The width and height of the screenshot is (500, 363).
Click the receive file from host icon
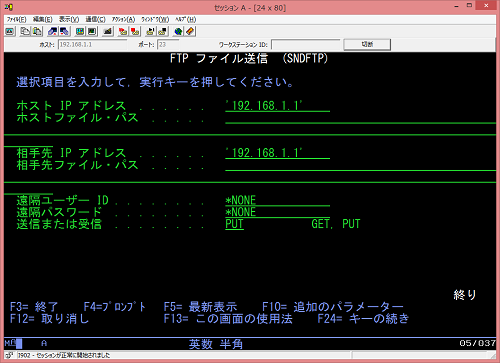pyautogui.click(x=64, y=31)
